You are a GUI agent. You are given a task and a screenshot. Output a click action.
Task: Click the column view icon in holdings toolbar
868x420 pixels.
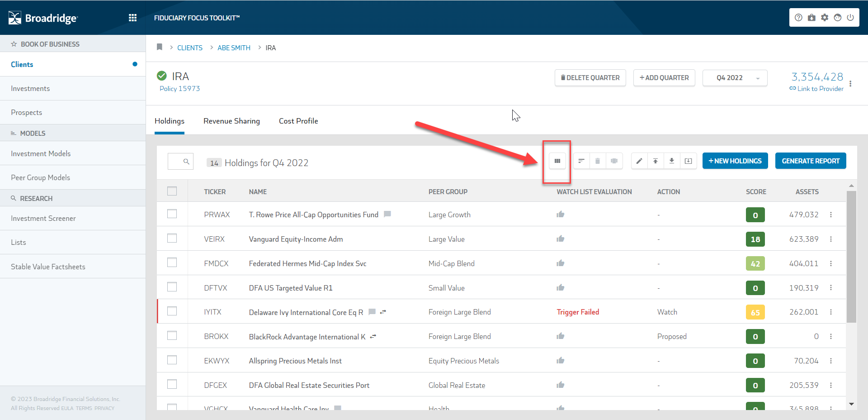[557, 161]
